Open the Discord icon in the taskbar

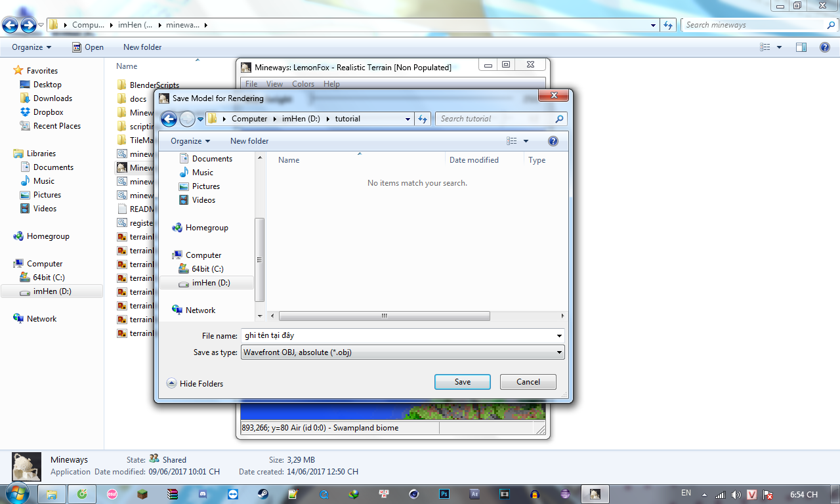click(203, 494)
